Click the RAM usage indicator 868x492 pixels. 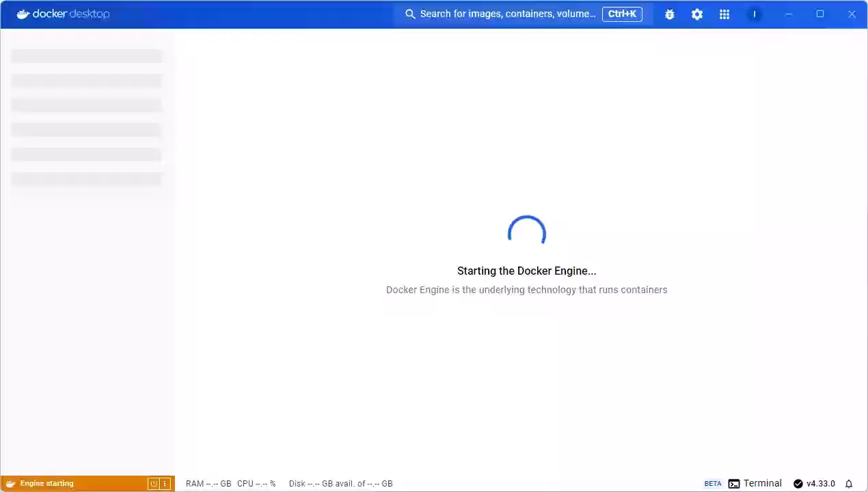click(208, 484)
